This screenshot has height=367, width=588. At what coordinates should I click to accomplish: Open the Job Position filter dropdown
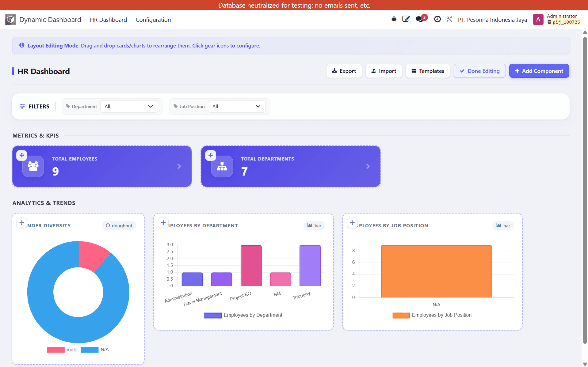point(237,106)
